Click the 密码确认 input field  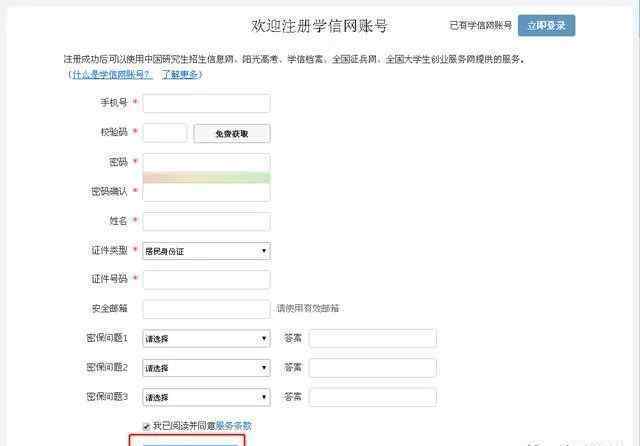pyautogui.click(x=206, y=192)
